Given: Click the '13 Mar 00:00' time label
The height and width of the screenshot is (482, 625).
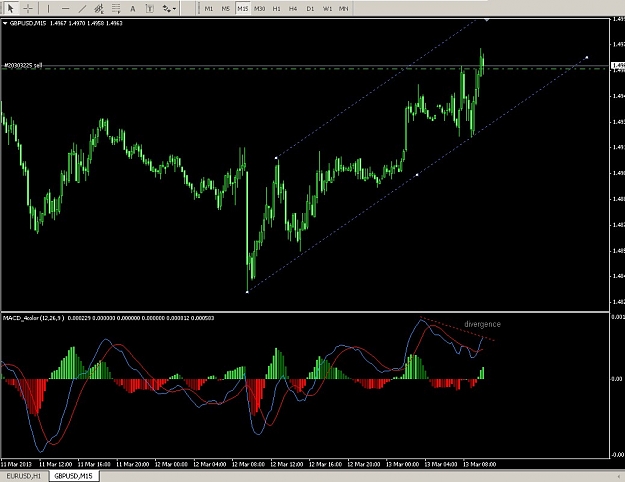Looking at the screenshot, I should (402, 464).
